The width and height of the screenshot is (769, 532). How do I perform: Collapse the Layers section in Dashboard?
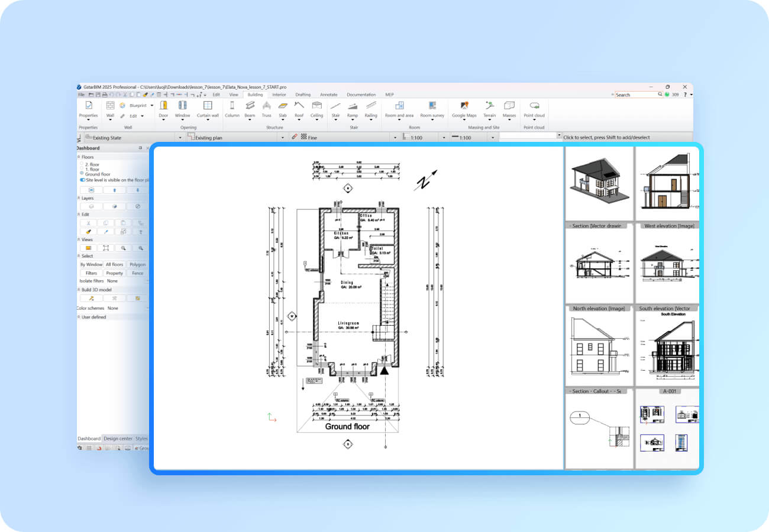pyautogui.click(x=79, y=199)
